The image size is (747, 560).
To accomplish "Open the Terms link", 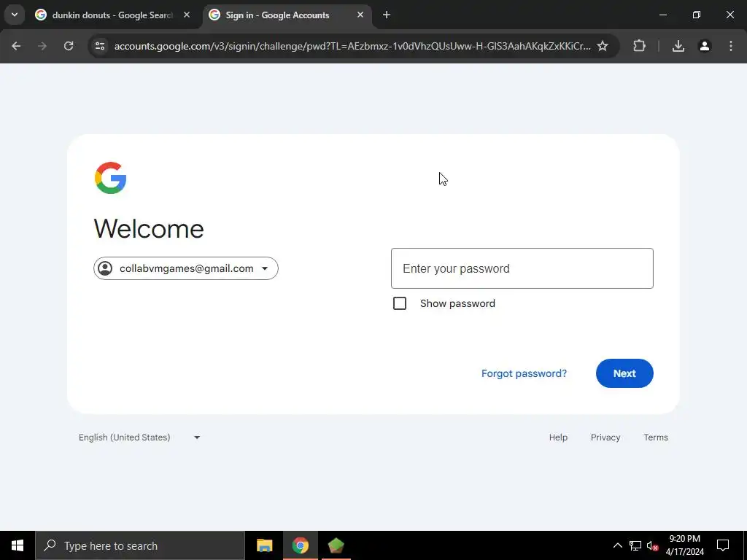I will (656, 437).
